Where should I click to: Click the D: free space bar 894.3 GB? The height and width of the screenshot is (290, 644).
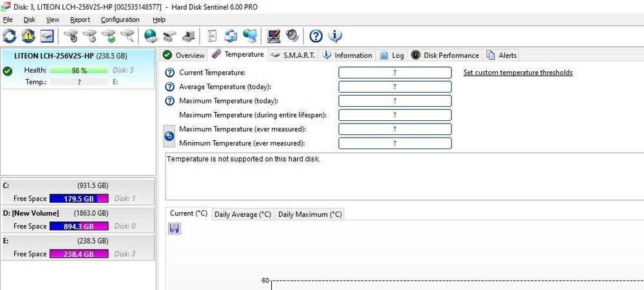[x=79, y=226]
